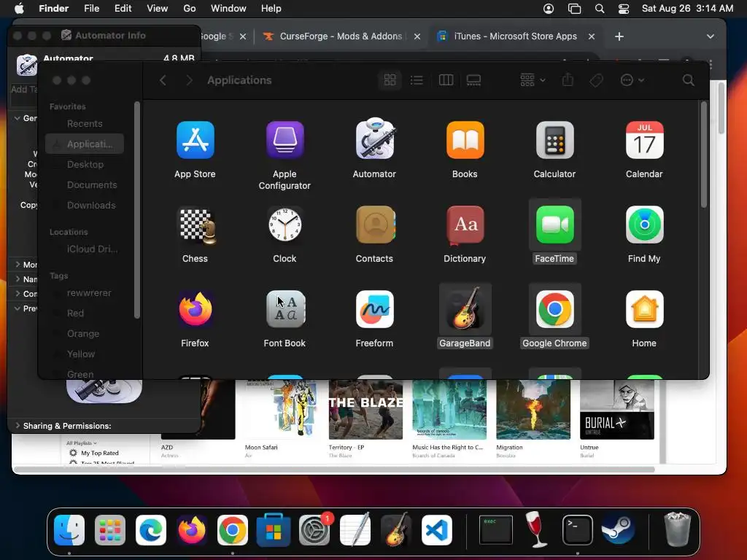This screenshot has height=560, width=747.
Task: Select the Contacts app icon
Action: point(376,225)
